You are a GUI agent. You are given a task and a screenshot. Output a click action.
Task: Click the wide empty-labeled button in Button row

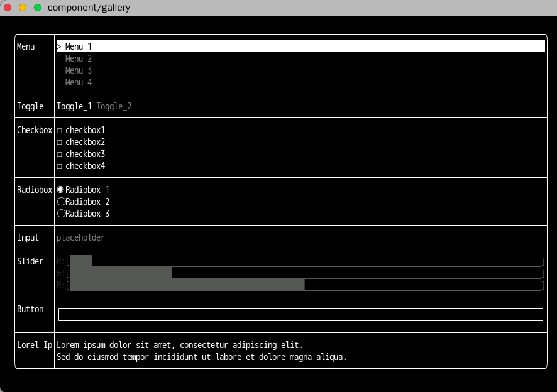(x=301, y=315)
